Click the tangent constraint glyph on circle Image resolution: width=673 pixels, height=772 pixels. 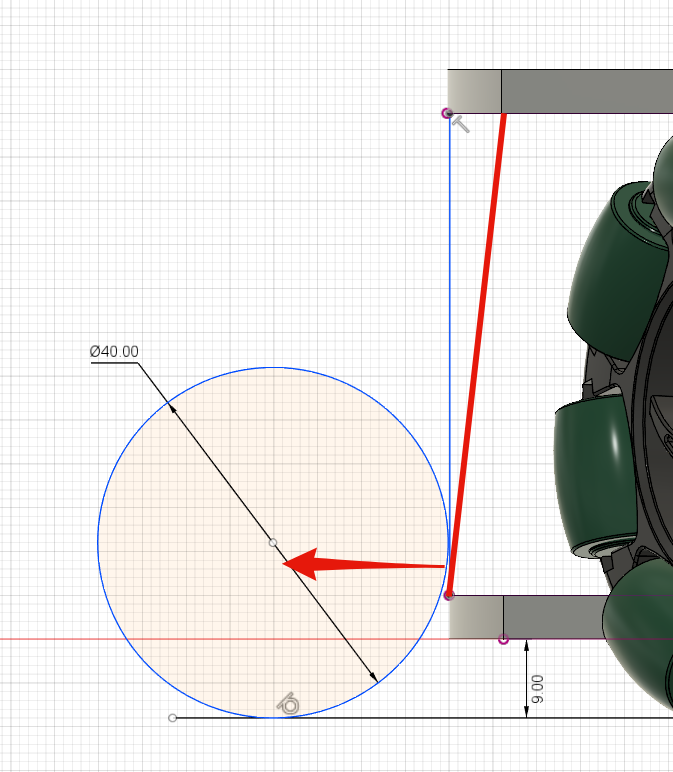[288, 704]
